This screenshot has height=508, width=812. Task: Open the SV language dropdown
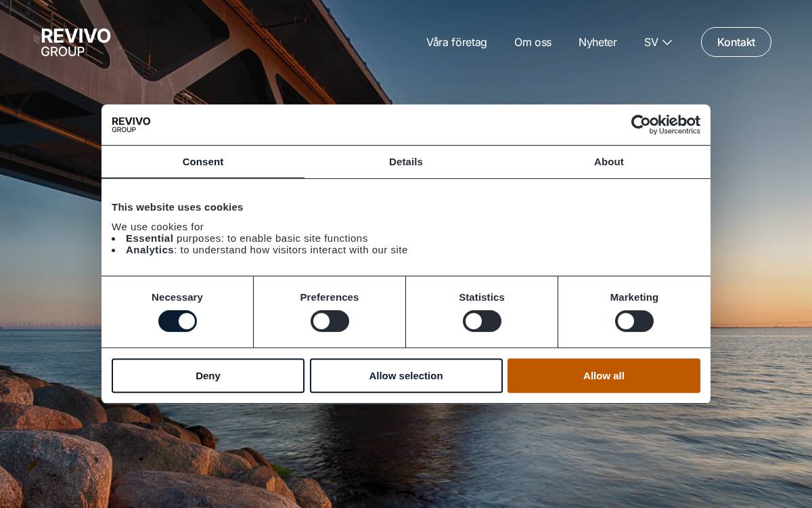click(658, 42)
